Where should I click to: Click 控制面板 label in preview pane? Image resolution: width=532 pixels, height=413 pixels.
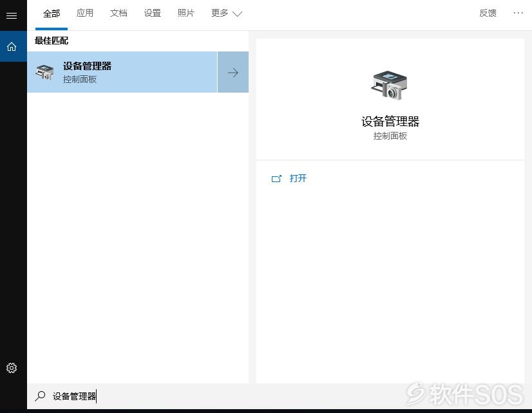point(390,136)
